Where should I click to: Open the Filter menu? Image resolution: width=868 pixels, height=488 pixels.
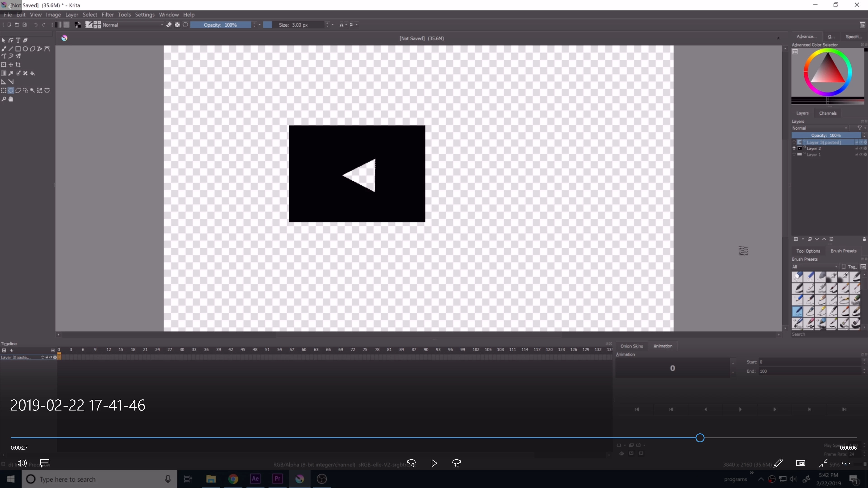tap(108, 15)
